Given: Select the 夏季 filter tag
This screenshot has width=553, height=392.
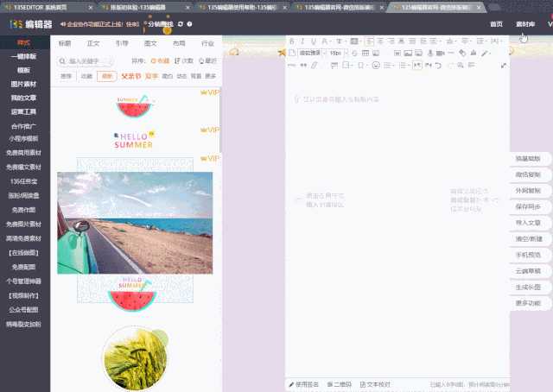Looking at the screenshot, I should pyautogui.click(x=152, y=76).
